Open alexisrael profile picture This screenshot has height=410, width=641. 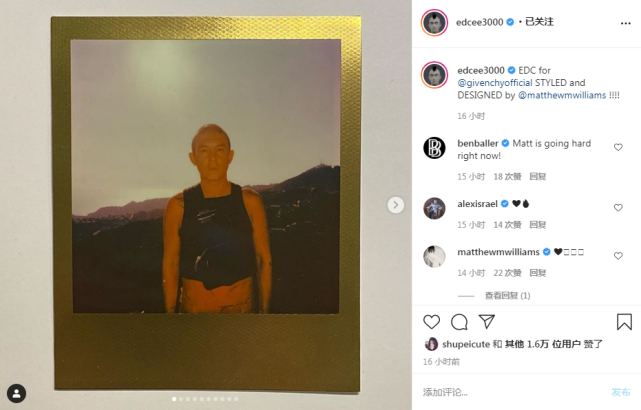click(x=434, y=208)
